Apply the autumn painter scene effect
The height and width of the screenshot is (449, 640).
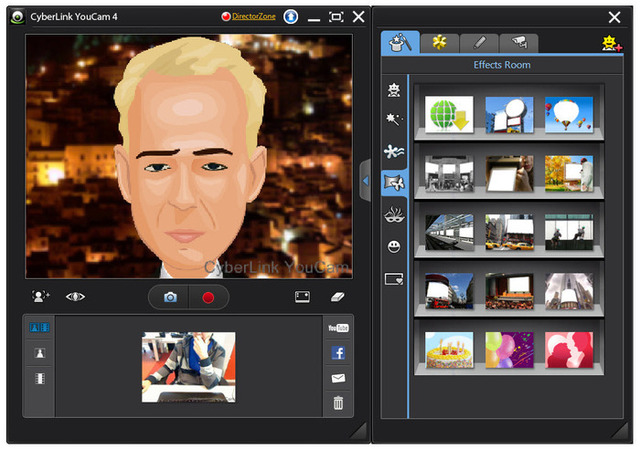tap(569, 173)
